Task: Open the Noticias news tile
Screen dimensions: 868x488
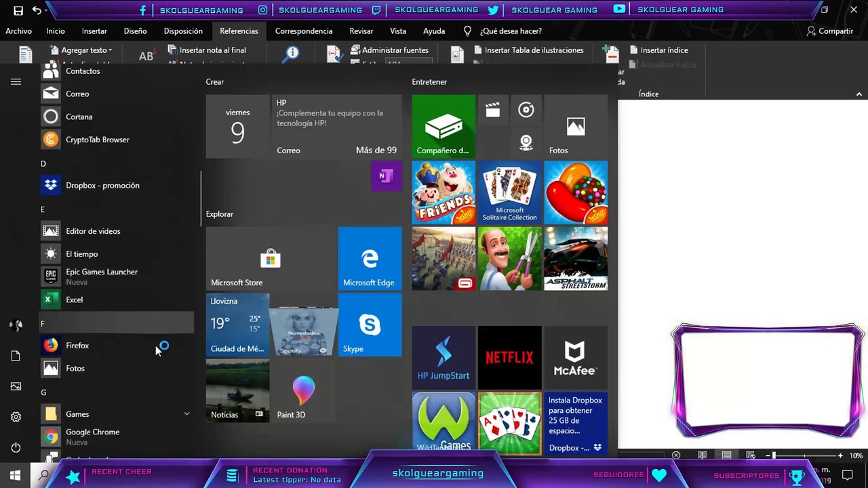Action: tap(237, 391)
